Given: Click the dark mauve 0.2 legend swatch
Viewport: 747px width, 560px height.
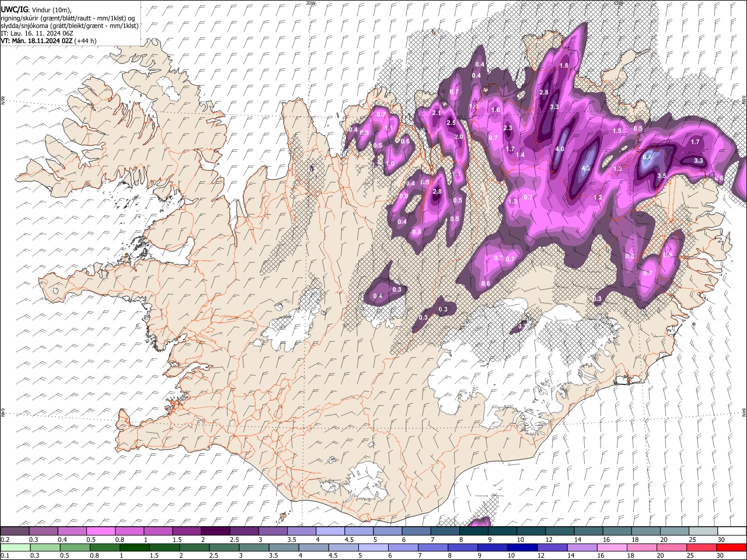Looking at the screenshot, I should click(x=15, y=531).
